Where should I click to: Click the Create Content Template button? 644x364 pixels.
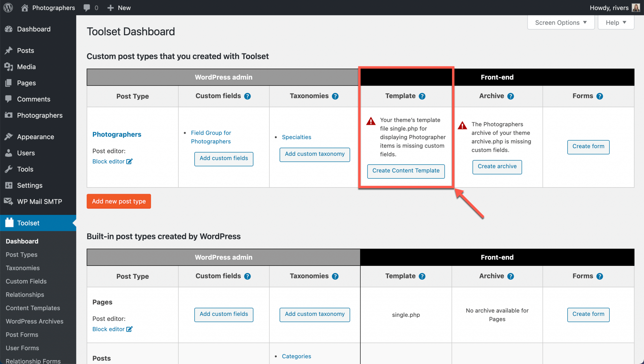click(x=406, y=171)
